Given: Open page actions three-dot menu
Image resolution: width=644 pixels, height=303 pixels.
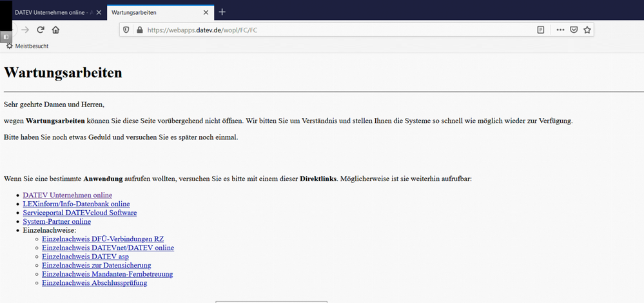Looking at the screenshot, I should click(x=560, y=30).
